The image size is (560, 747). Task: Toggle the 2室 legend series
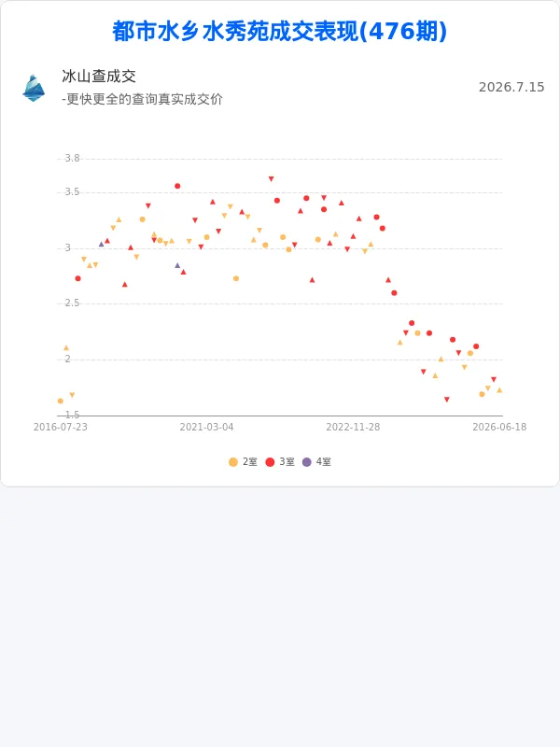[243, 461]
